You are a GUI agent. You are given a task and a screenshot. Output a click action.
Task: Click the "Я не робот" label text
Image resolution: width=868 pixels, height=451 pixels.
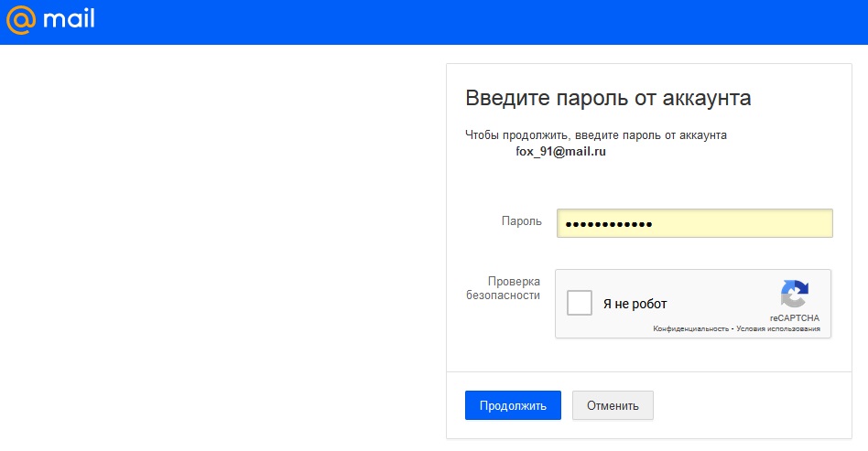pyautogui.click(x=635, y=304)
